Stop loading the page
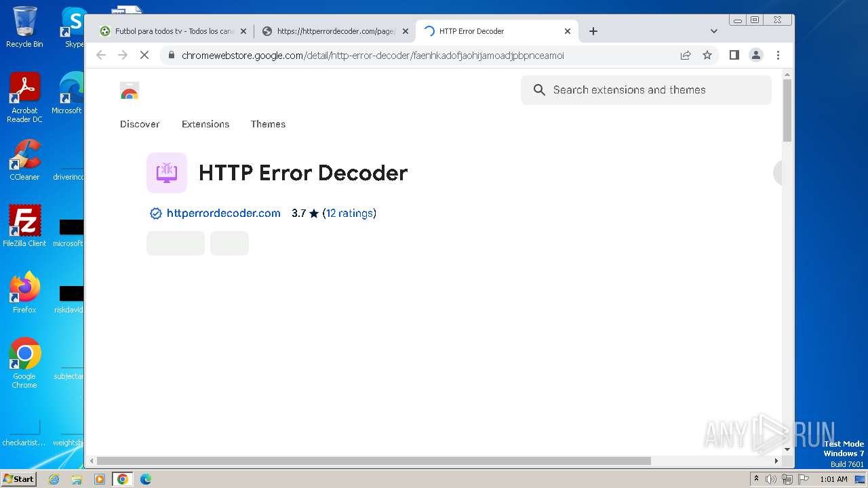Viewport: 868px width, 488px height. [x=144, y=55]
